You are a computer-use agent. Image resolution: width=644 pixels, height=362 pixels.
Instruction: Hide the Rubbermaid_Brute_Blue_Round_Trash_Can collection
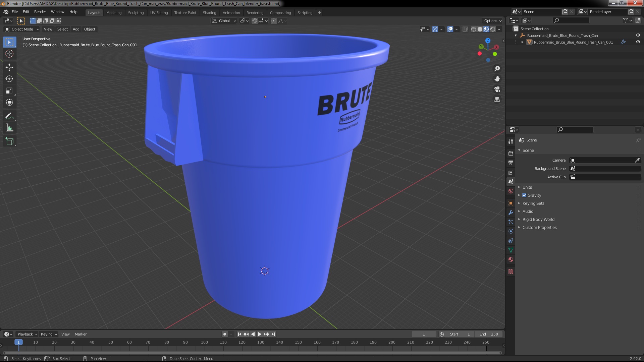point(638,35)
